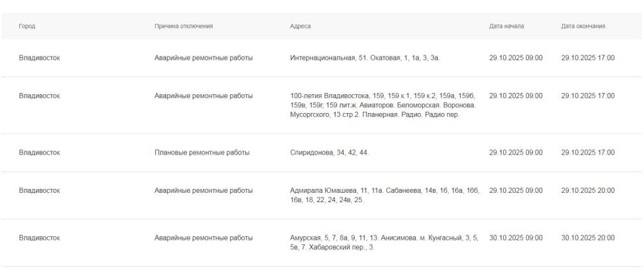Click the start date in the Спиридонова row
The image size is (644, 270).
click(516, 153)
